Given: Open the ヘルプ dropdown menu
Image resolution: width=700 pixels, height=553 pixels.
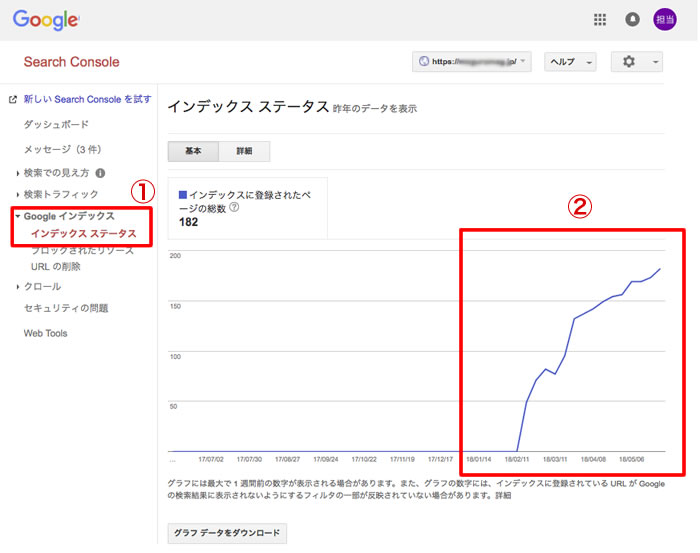Looking at the screenshot, I should (570, 62).
